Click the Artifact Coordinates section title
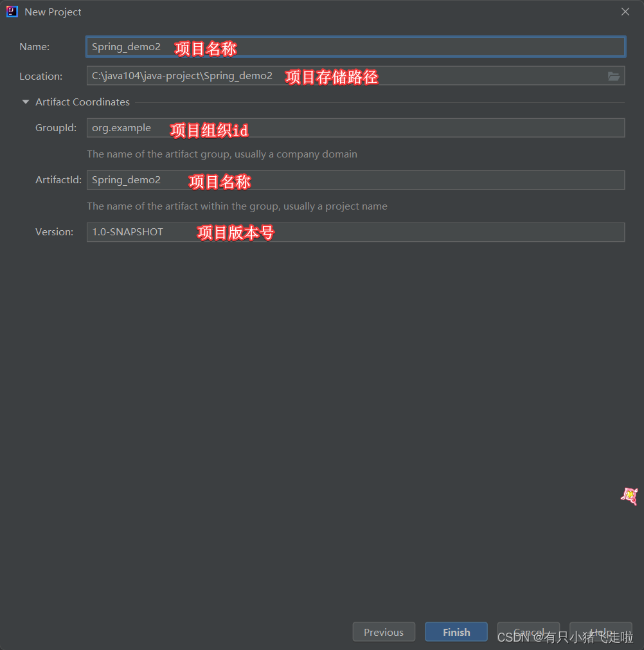 (82, 102)
